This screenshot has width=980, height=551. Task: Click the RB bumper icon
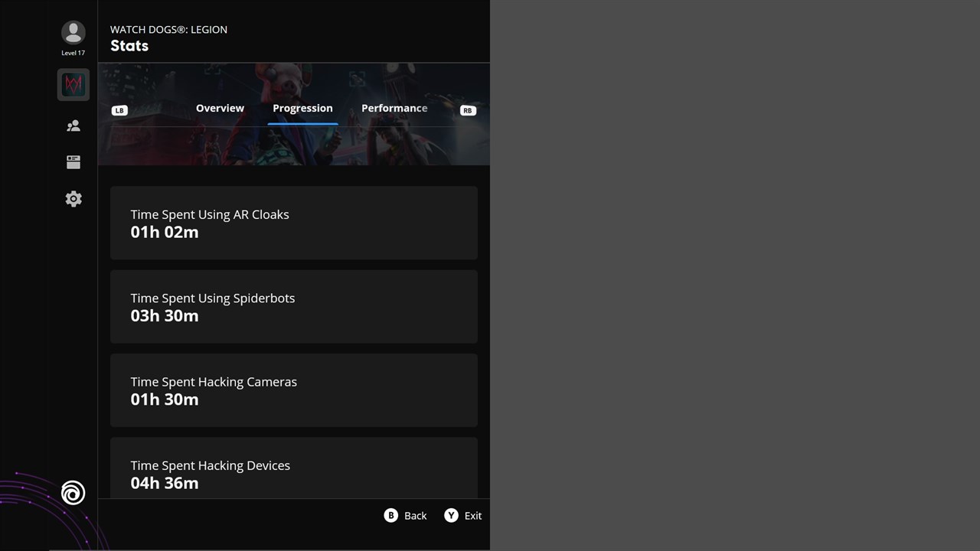click(x=468, y=110)
